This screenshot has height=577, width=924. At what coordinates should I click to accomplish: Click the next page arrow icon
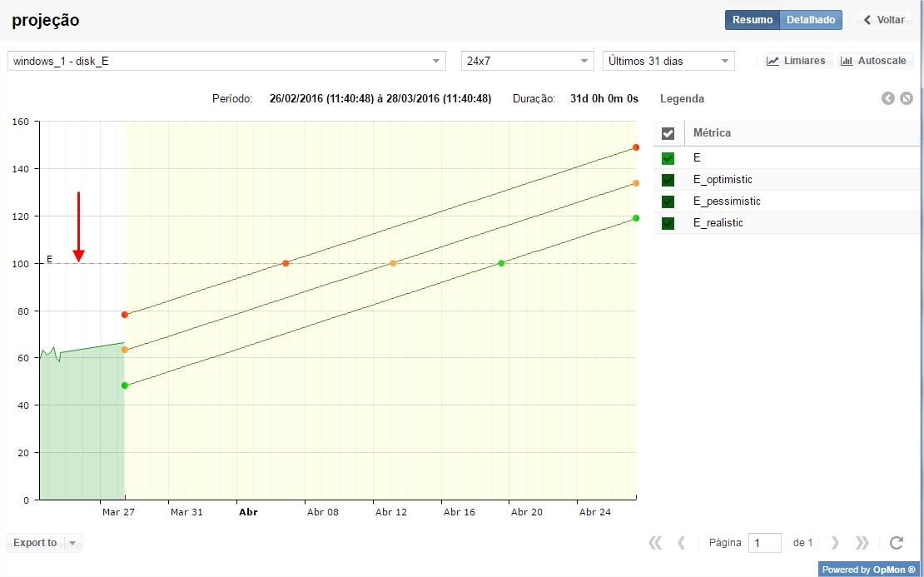coord(835,543)
